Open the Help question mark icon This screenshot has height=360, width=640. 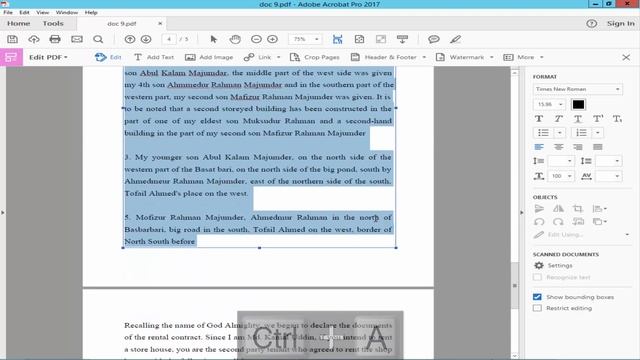[591, 24]
